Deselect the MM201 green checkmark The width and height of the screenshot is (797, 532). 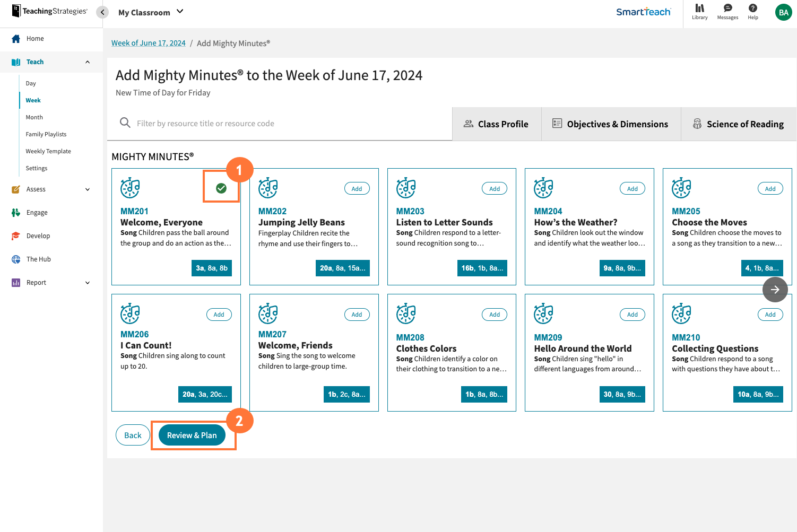tap(221, 188)
